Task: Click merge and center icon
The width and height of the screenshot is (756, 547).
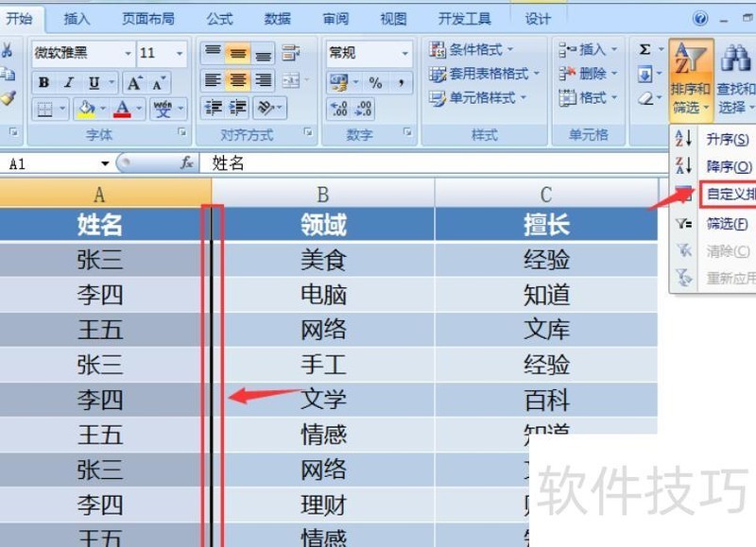Action: pyautogui.click(x=291, y=80)
